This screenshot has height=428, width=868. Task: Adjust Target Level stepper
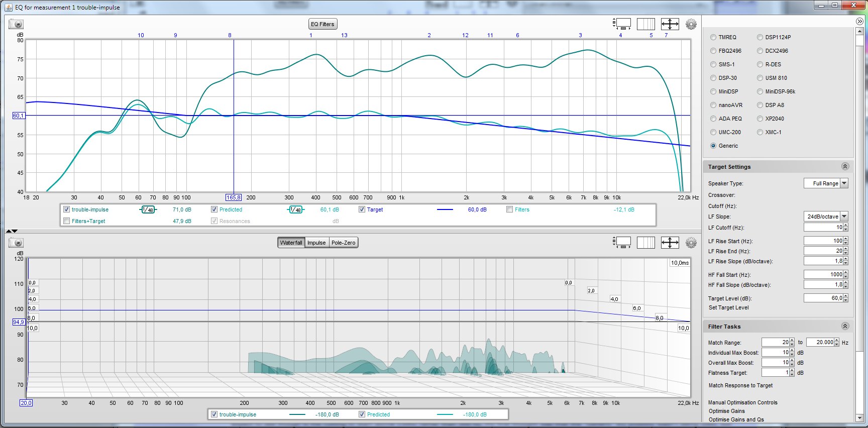click(846, 298)
